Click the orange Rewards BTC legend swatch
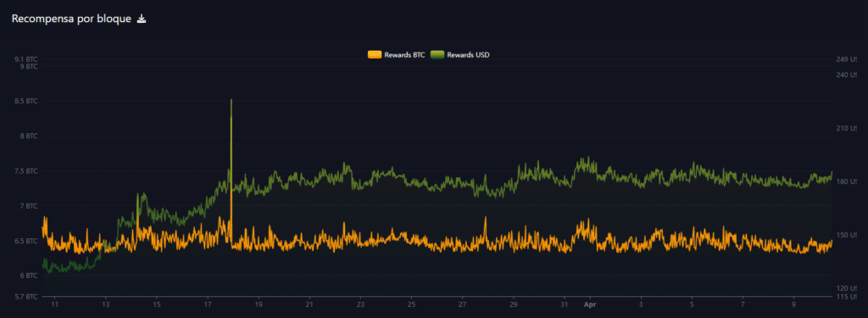This screenshot has width=868, height=318. [375, 55]
